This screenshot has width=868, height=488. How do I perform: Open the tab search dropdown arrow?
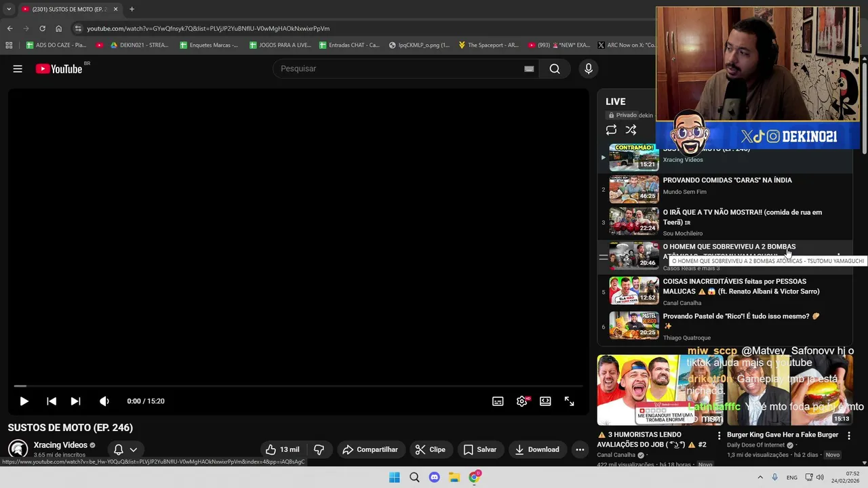coord(9,9)
